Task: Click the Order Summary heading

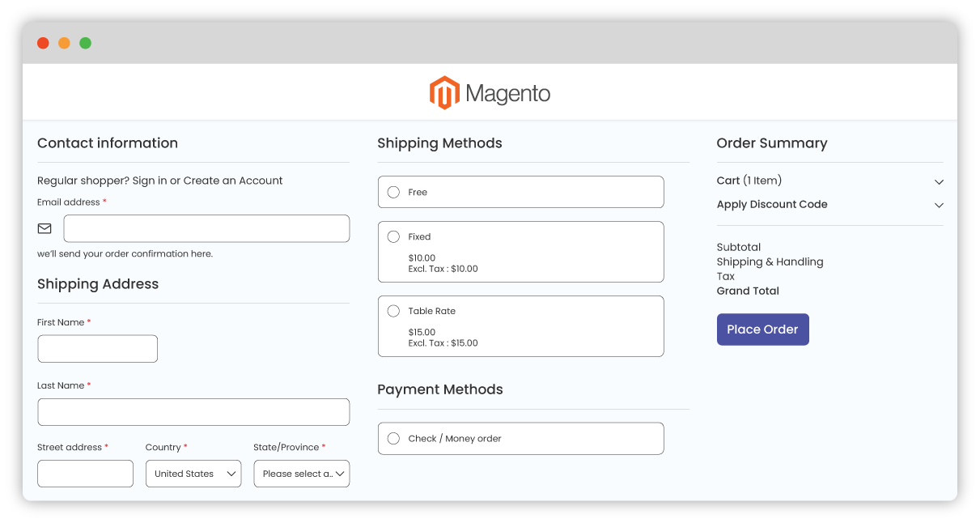Action: point(772,143)
